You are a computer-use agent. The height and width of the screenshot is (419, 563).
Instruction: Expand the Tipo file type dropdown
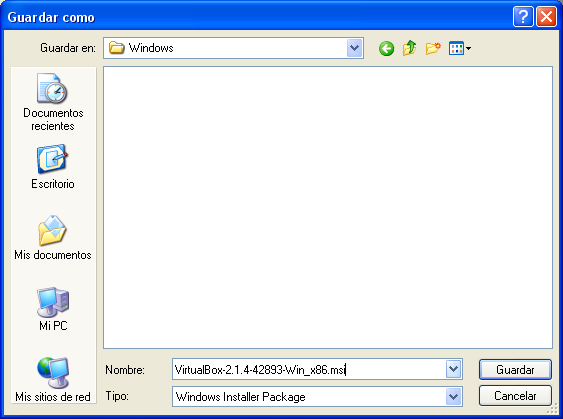453,396
